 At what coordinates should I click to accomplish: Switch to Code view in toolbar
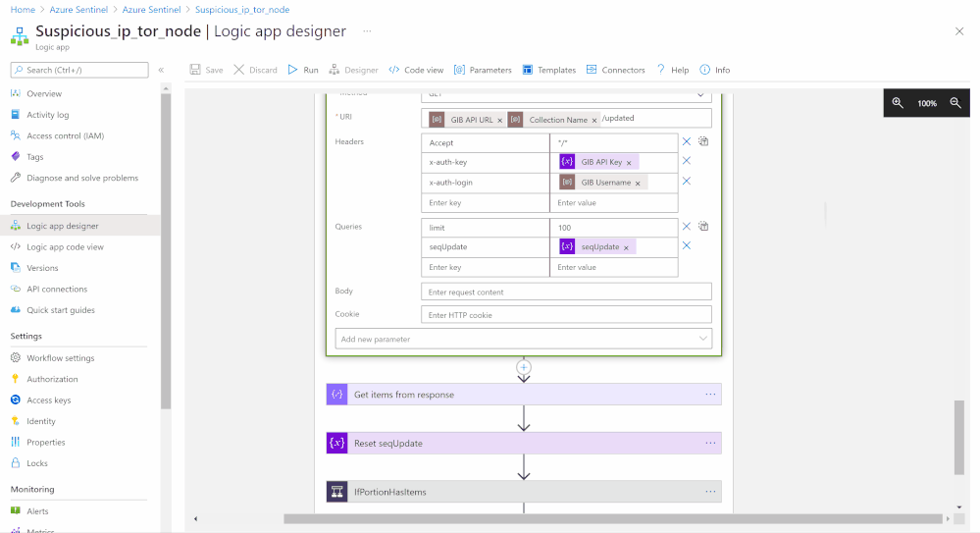416,70
